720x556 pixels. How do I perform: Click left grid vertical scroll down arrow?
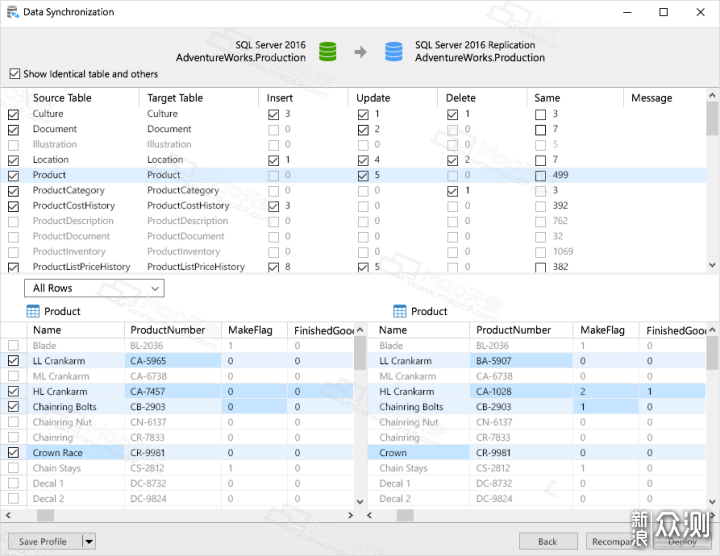[x=360, y=501]
